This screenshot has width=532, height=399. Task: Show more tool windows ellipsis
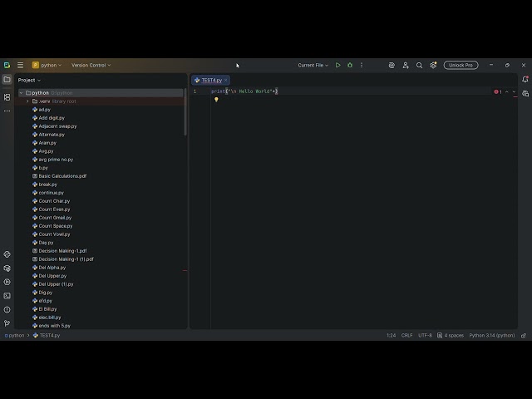click(7, 111)
